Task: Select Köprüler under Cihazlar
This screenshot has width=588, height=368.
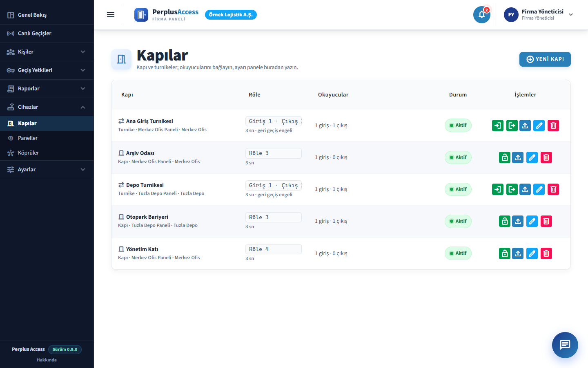Action: [x=47, y=153]
